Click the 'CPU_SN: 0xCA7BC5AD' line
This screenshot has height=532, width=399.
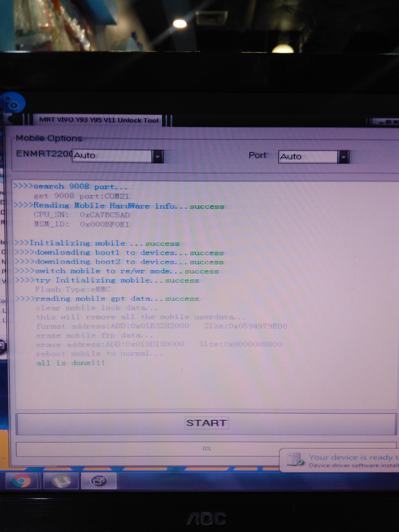pos(82,215)
